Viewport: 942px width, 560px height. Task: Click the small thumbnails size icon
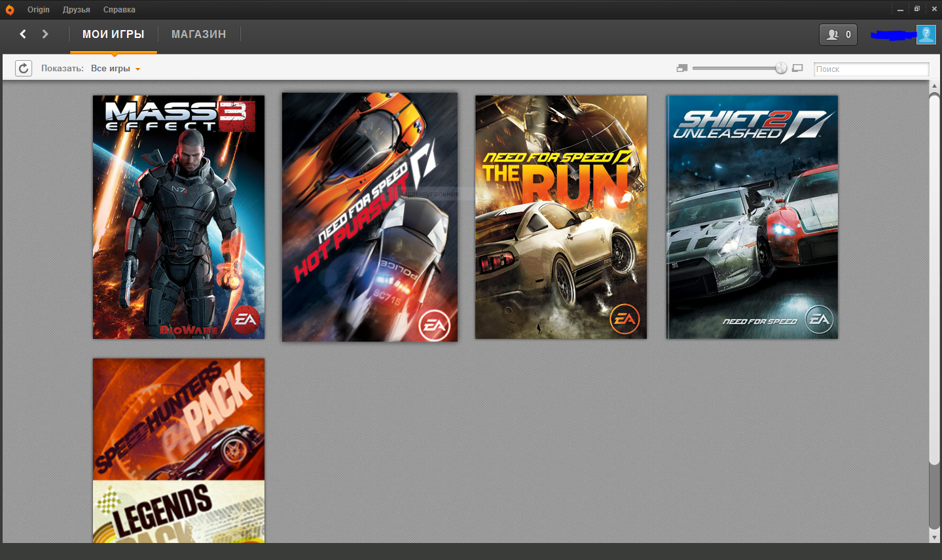(682, 68)
